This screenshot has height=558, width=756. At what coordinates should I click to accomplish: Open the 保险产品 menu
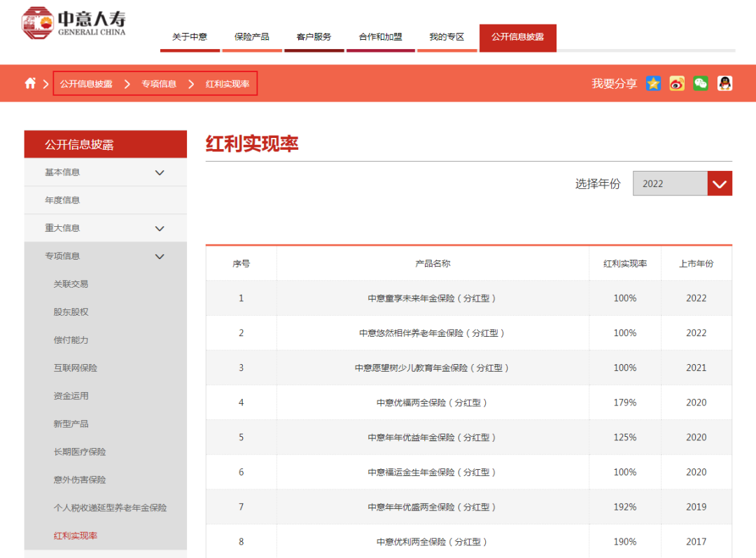pyautogui.click(x=252, y=36)
